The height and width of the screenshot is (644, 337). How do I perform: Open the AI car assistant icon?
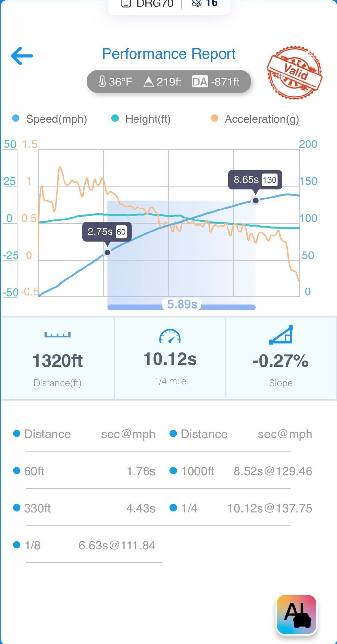[296, 614]
